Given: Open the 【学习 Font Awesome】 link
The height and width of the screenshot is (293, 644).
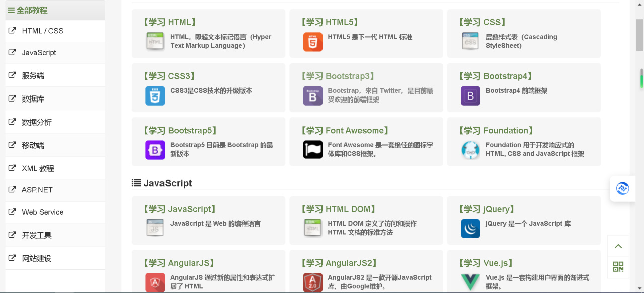Looking at the screenshot, I should tap(345, 131).
